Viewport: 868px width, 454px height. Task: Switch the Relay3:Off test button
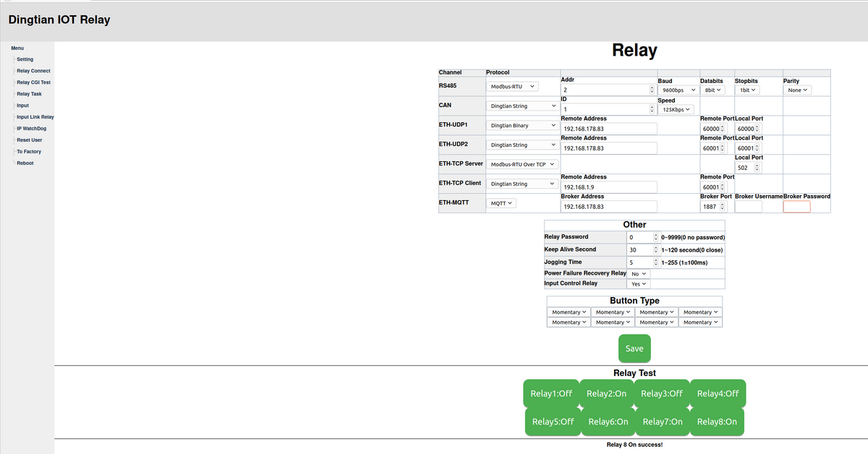(662, 393)
